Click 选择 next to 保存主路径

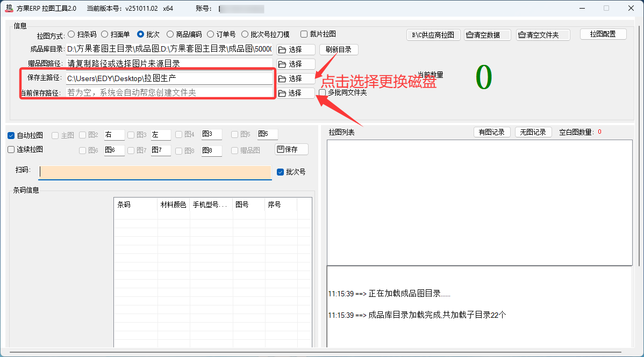[x=296, y=78]
